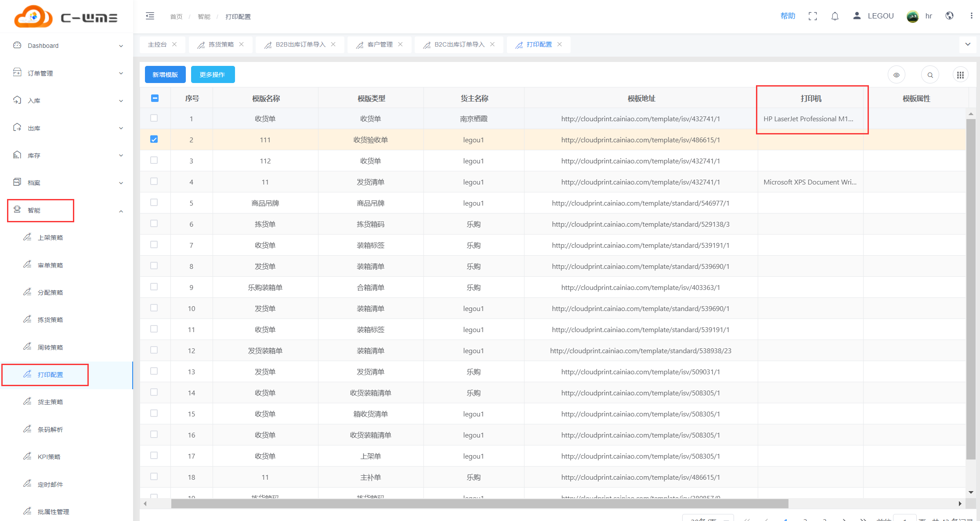This screenshot has width=980, height=521.
Task: Open 周转策略 in sidebar
Action: (50, 347)
